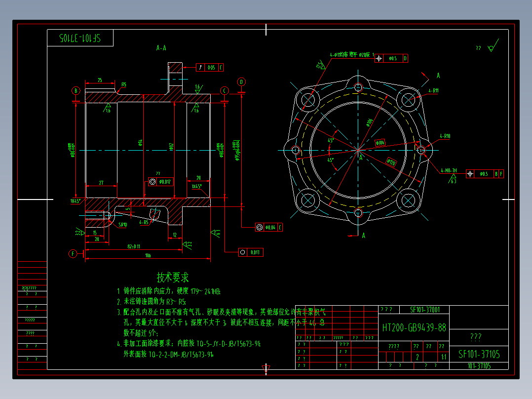Click the '101-37105' text in title block

[479, 366]
